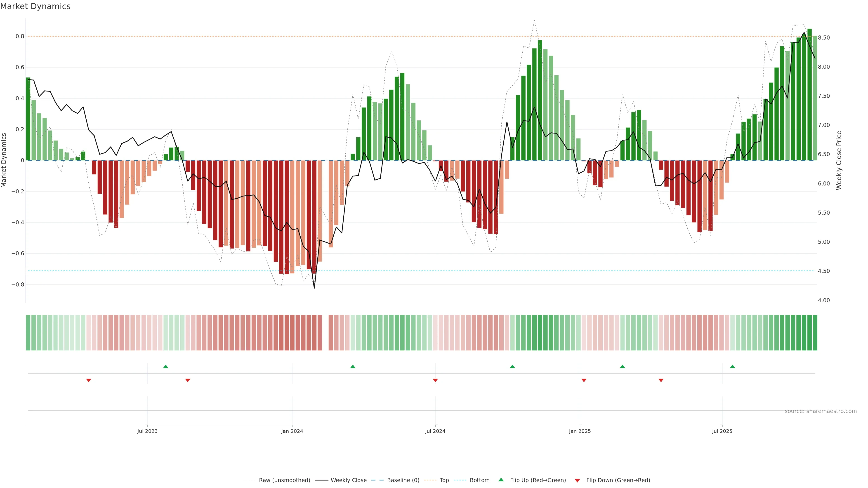Click the Market Dynamics chart title
This screenshot has width=868, height=488.
(35, 6)
